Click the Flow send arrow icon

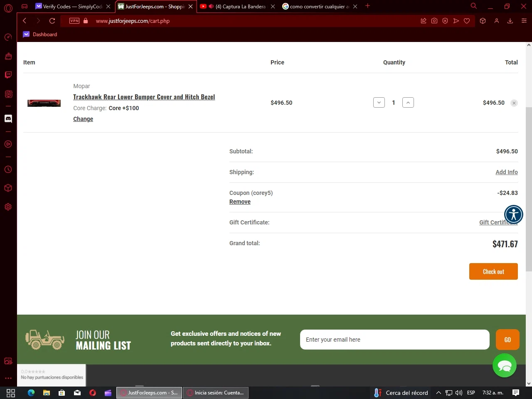(x=456, y=21)
